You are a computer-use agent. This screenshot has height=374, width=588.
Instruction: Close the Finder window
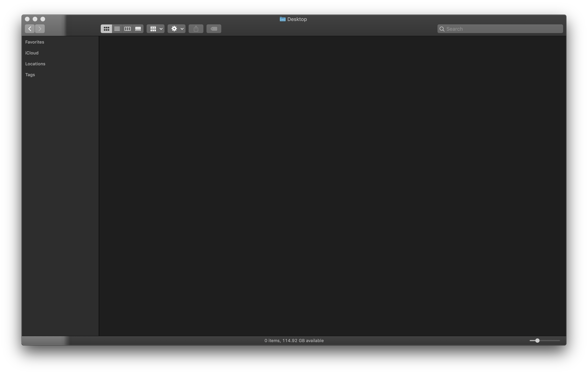pos(27,19)
